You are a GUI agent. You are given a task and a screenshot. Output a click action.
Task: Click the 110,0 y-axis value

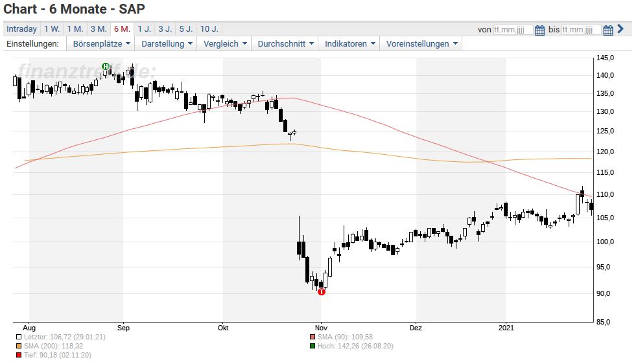(x=605, y=194)
